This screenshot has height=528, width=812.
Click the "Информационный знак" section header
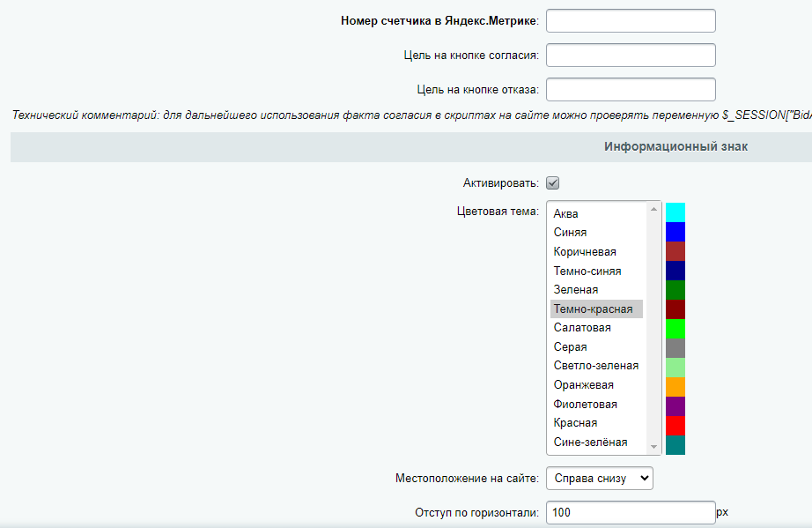675,146
